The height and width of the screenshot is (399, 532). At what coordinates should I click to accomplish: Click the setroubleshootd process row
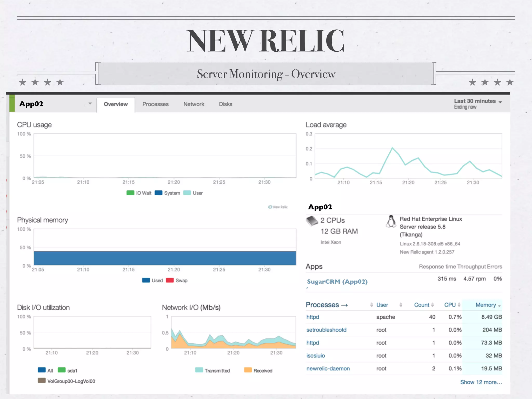[x=326, y=330]
